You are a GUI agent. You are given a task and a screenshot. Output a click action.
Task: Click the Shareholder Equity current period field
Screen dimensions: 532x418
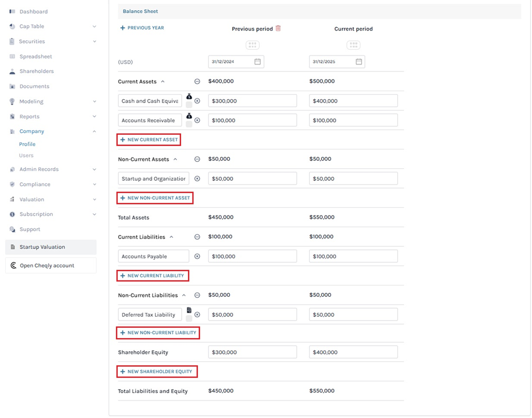[x=353, y=352]
